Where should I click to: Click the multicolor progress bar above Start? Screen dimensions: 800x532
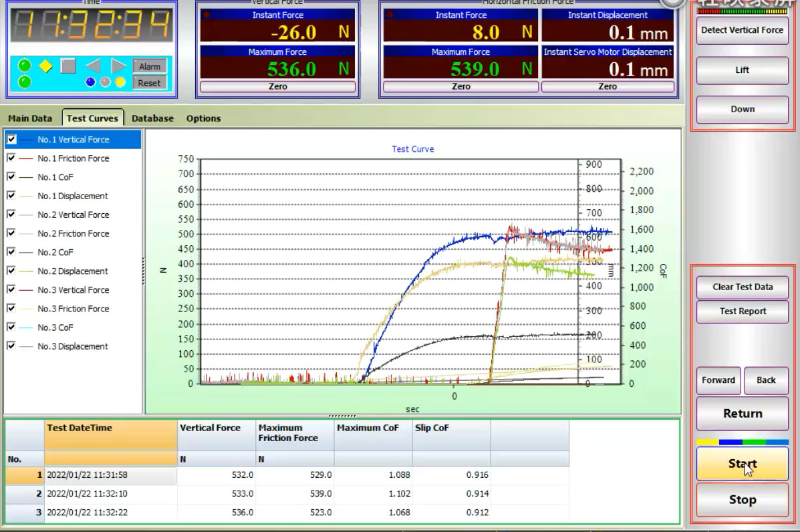742,441
